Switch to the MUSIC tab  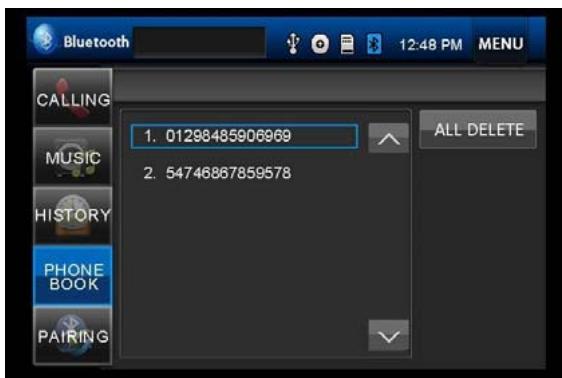pyautogui.click(x=73, y=156)
